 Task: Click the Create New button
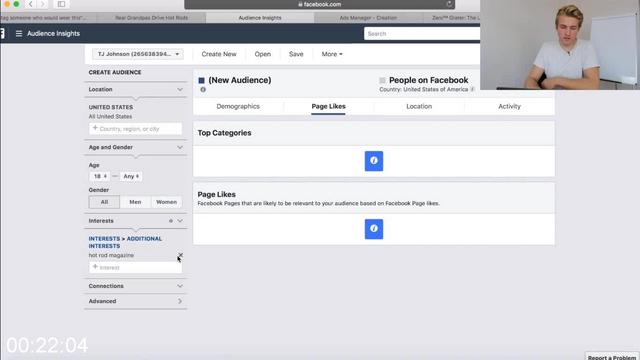pos(219,54)
